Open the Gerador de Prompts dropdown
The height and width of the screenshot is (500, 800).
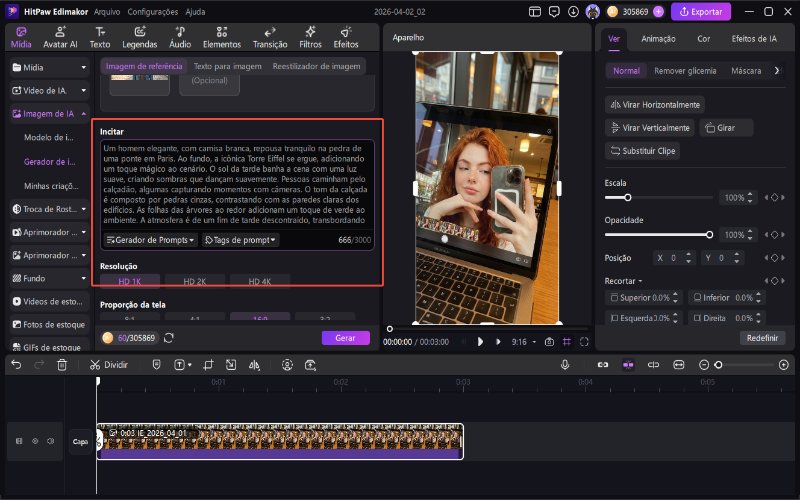tap(151, 240)
